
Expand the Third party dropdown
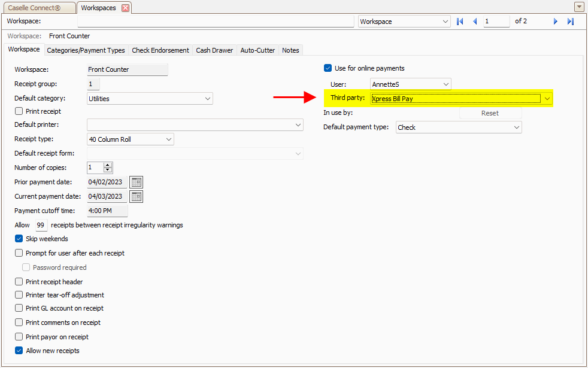[547, 99]
